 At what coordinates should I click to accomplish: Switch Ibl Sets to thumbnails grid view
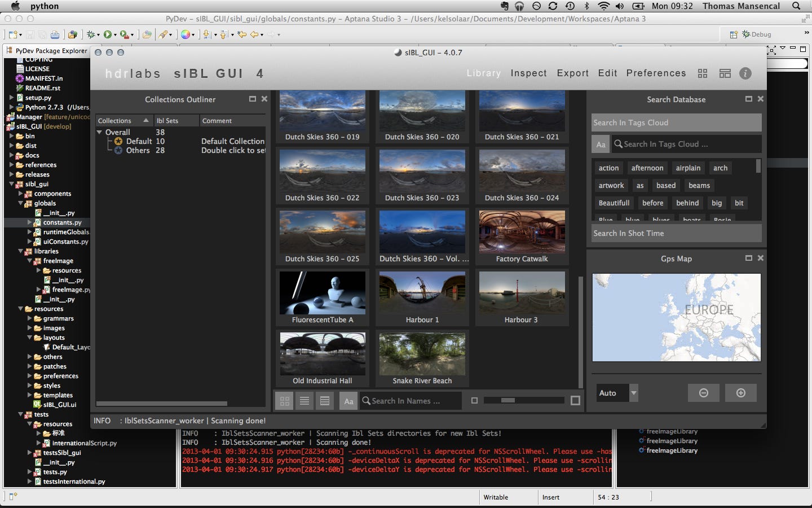pyautogui.click(x=285, y=401)
